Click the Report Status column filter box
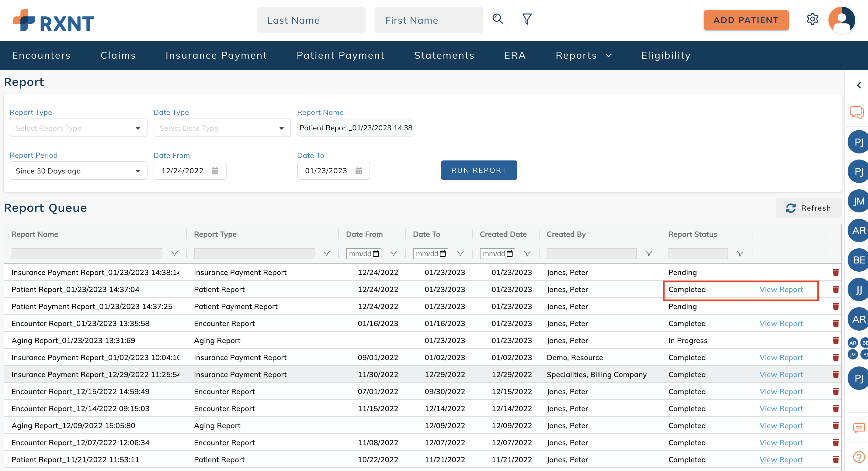Screen dimensions: 868x471 point(698,253)
